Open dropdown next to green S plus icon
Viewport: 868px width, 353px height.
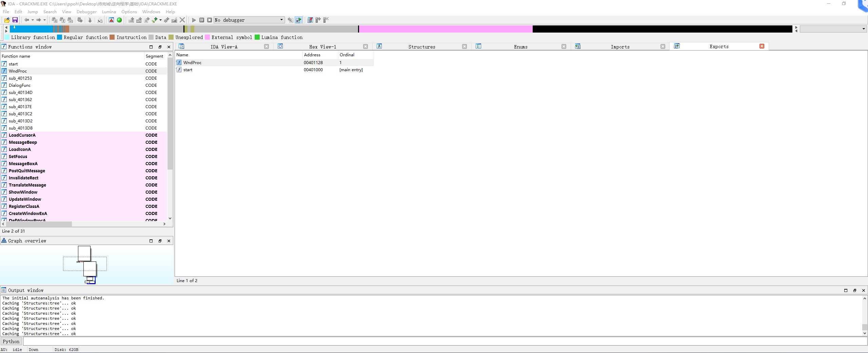pyautogui.click(x=160, y=20)
